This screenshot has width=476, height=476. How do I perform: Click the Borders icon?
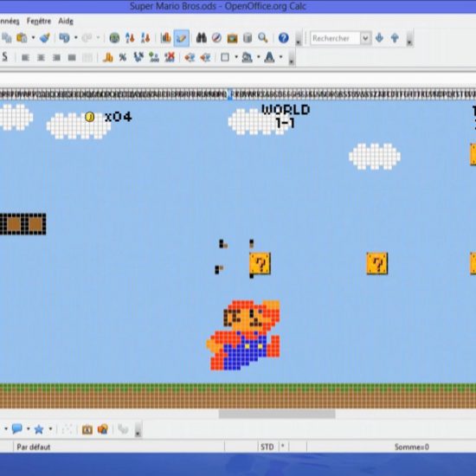click(x=225, y=57)
